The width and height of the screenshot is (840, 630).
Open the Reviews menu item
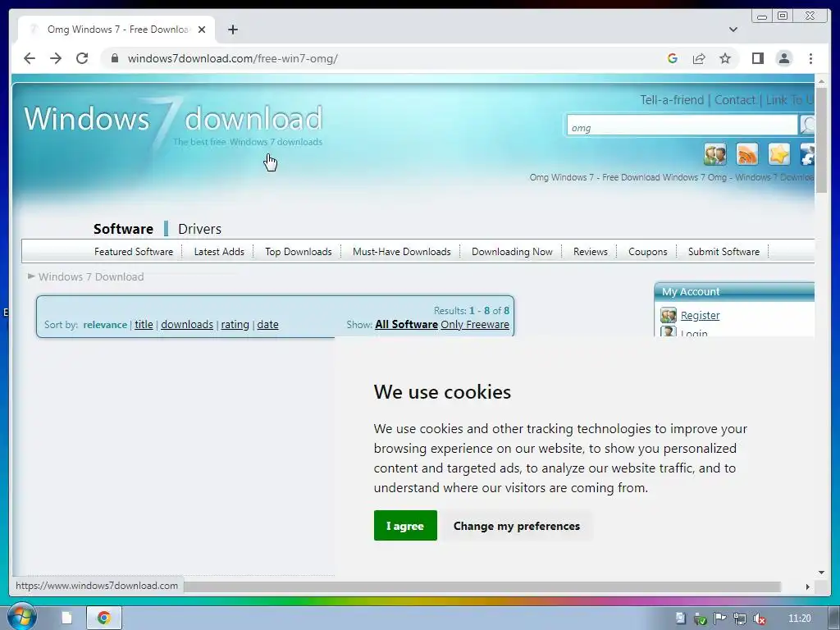coord(591,252)
